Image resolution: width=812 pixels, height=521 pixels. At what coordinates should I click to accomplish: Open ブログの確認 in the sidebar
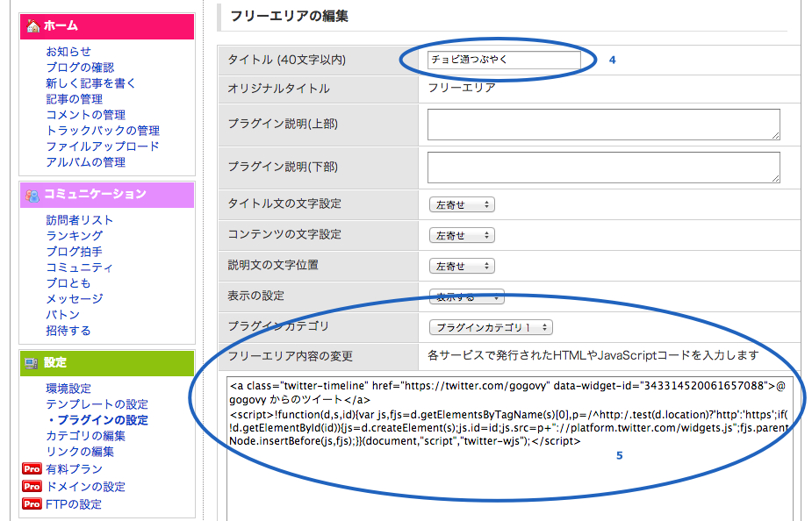80,68
